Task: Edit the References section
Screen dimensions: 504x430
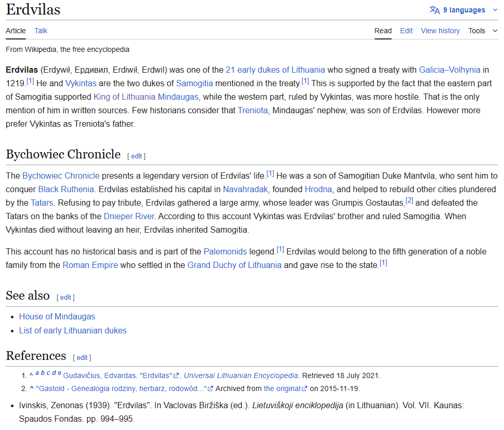Action: [82, 357]
